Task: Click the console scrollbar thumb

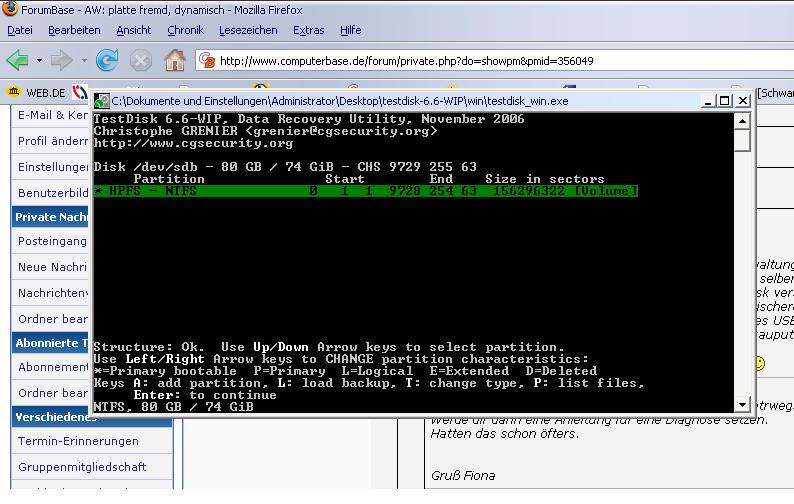Action: click(x=742, y=140)
